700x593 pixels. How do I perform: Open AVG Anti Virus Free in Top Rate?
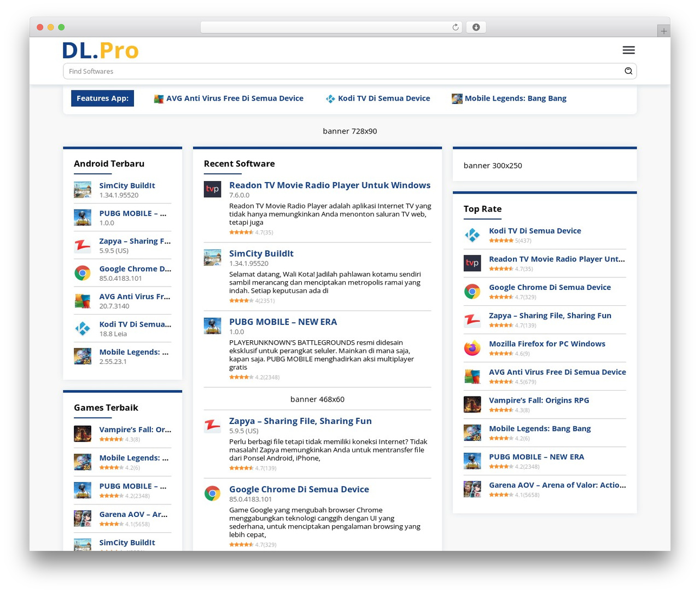coord(557,372)
